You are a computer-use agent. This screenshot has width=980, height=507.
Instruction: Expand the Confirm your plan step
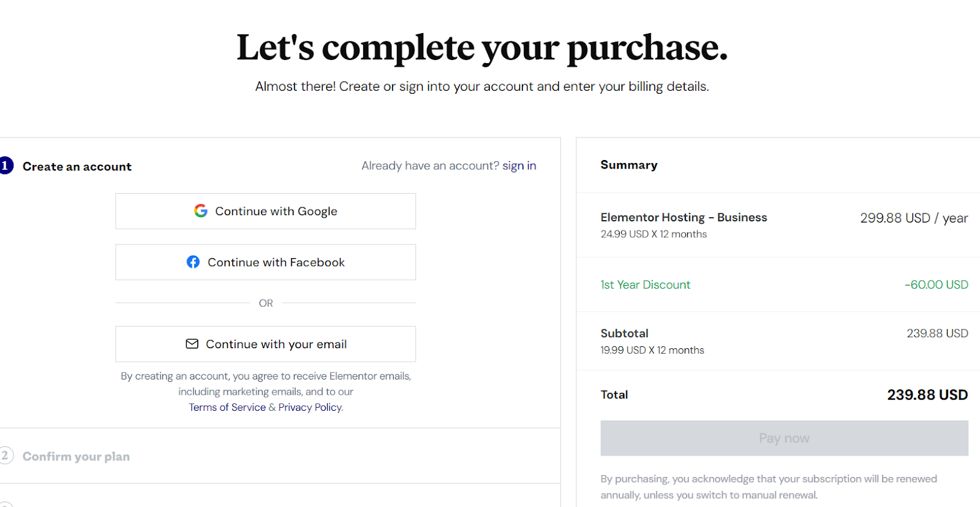(76, 457)
